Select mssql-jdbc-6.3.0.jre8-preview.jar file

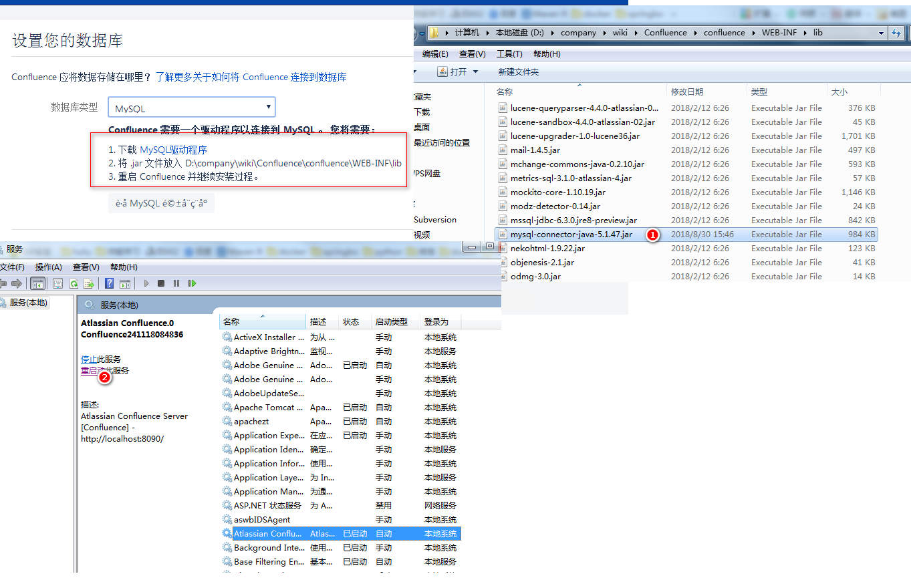(x=686, y=220)
